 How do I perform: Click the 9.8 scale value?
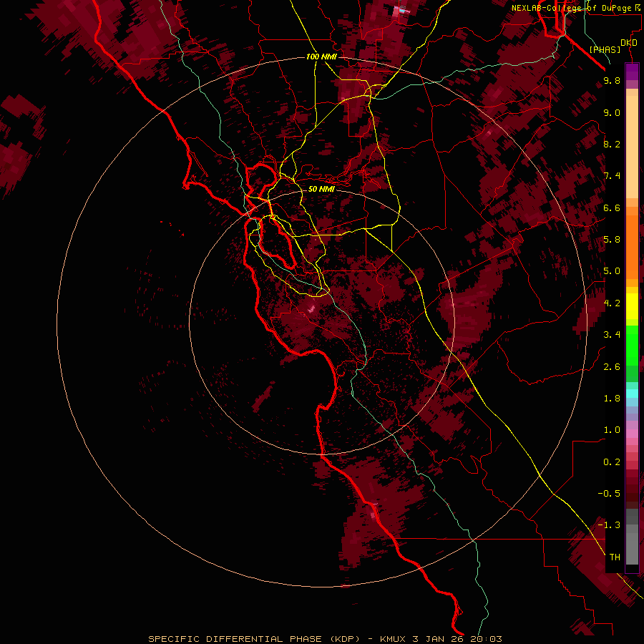[612, 80]
